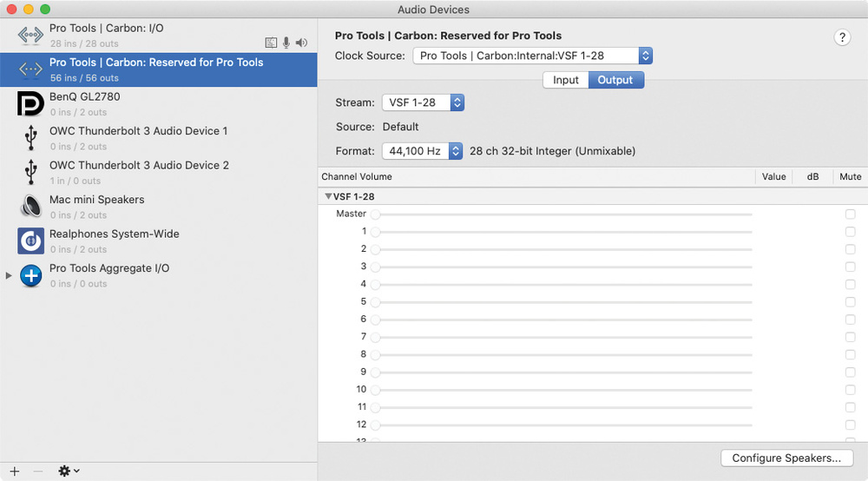868x481 pixels.
Task: Click the Mac mini Speakers icon
Action: 31,206
